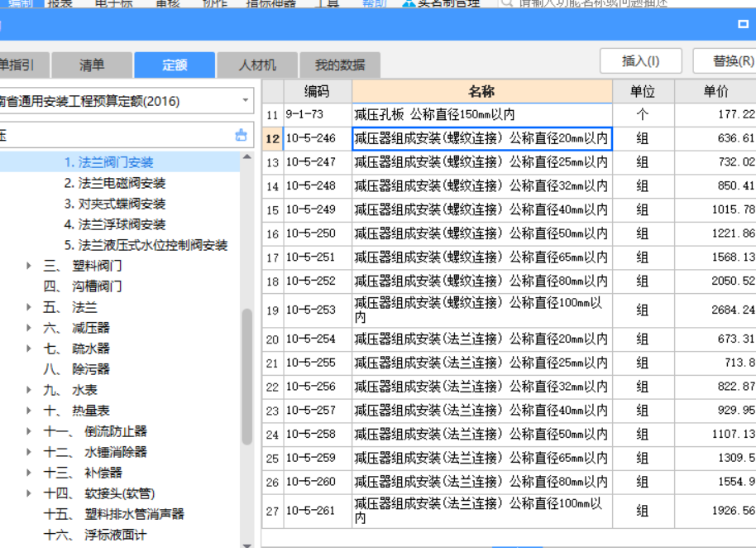Select the cell 减压器组成安装(螺纹连接) 公称直径20mm以内

(482, 139)
